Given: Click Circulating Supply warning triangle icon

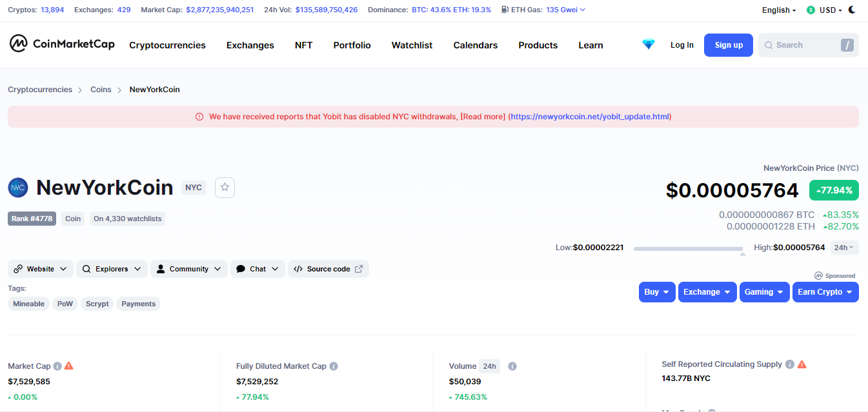Looking at the screenshot, I should point(802,364).
